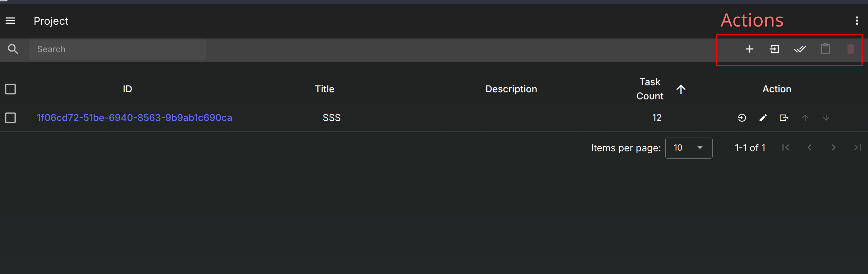
Task: Sort by Task Count column arrow
Action: click(681, 89)
